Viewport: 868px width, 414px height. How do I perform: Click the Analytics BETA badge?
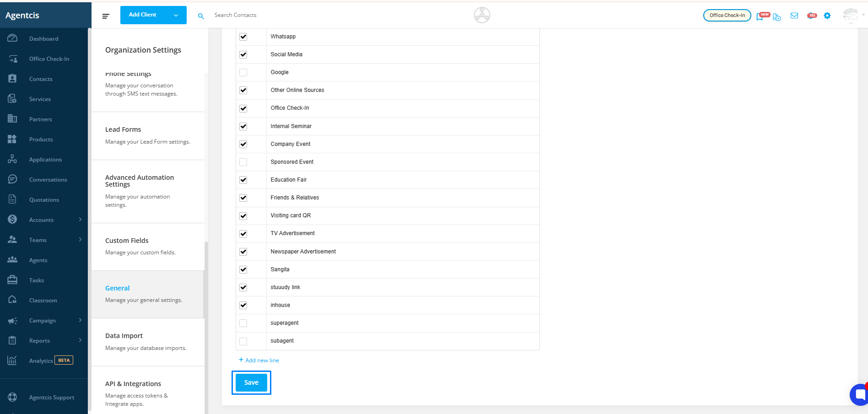[x=64, y=360]
